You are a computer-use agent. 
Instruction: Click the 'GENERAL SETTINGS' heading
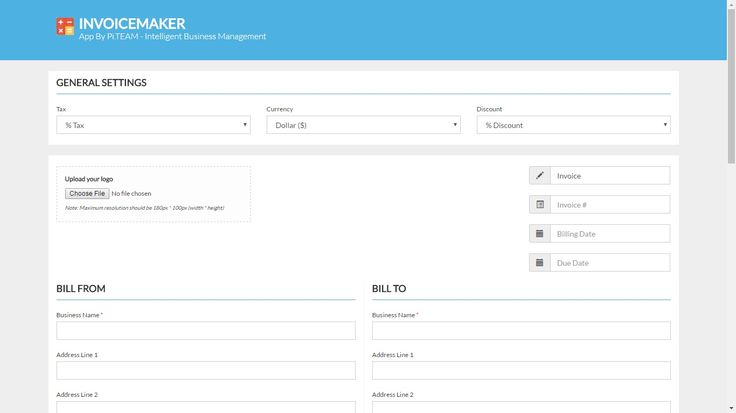[x=101, y=83]
